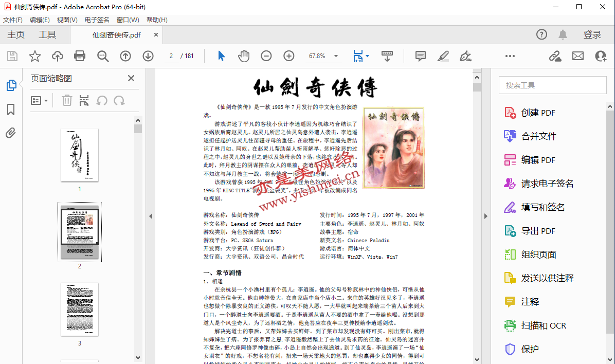Open the 帮助(H) menu
The height and width of the screenshot is (364, 615).
pyautogui.click(x=157, y=20)
